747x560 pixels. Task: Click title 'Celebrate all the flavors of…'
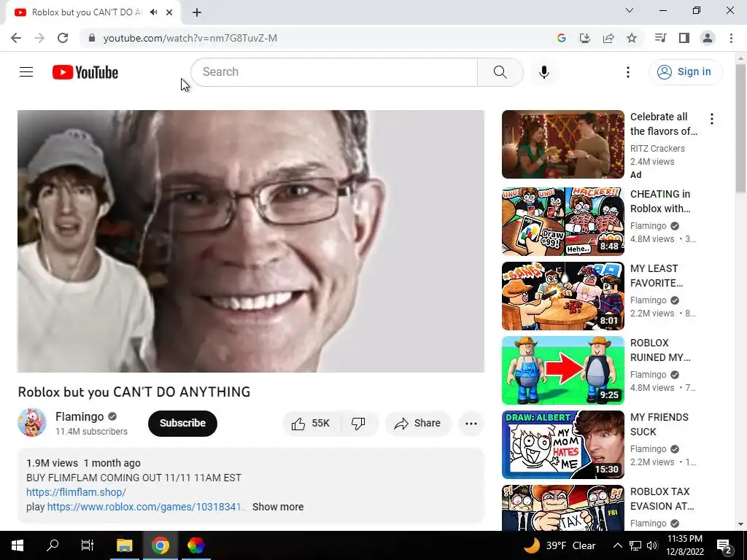click(x=664, y=124)
